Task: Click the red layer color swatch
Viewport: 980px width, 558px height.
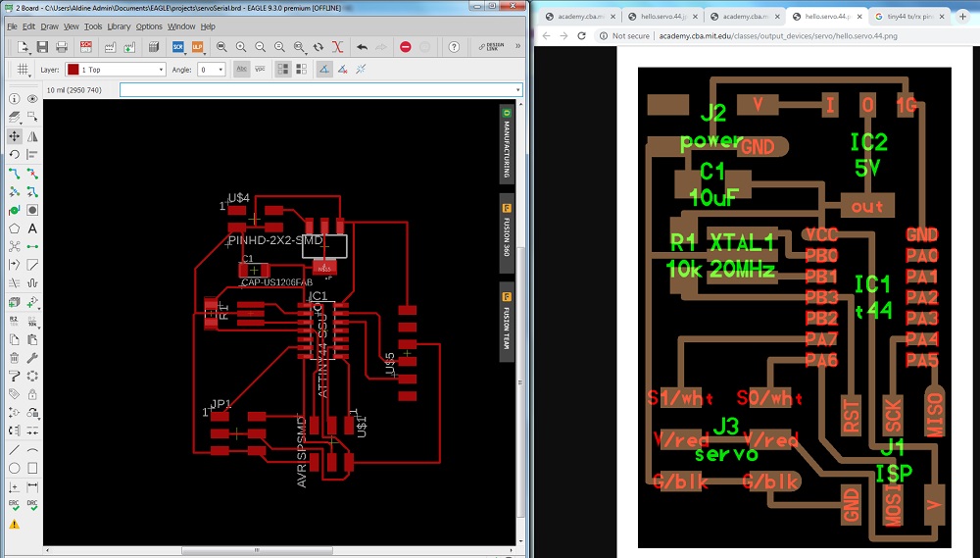Action: (73, 70)
